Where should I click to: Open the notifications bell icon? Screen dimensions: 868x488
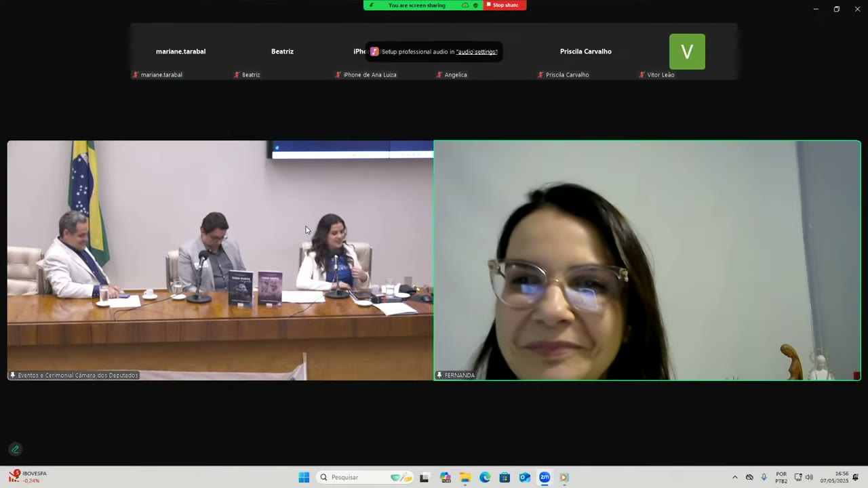click(x=856, y=477)
